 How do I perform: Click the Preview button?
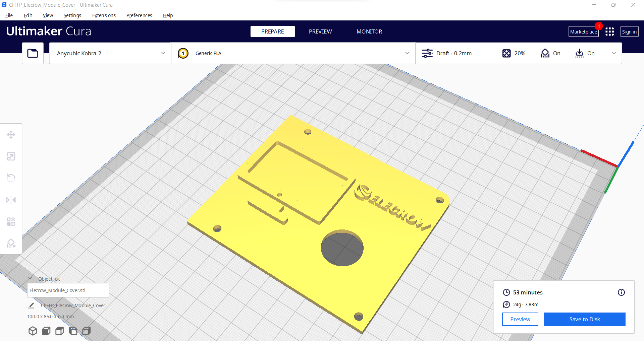point(520,319)
